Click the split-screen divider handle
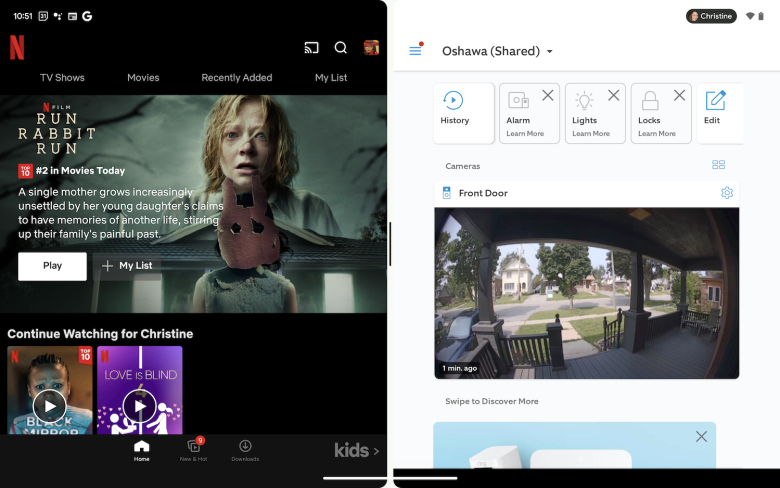 390,244
